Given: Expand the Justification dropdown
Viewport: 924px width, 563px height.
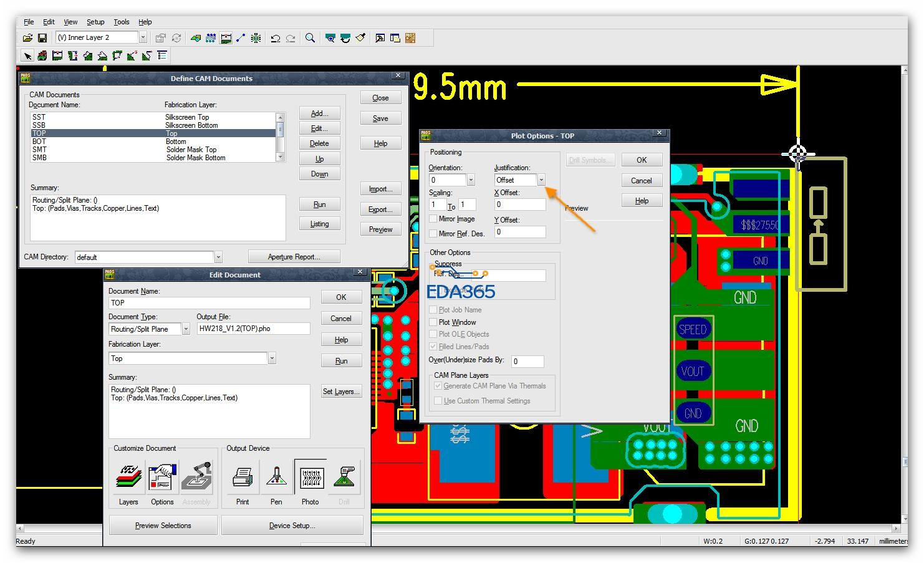Looking at the screenshot, I should click(x=541, y=180).
